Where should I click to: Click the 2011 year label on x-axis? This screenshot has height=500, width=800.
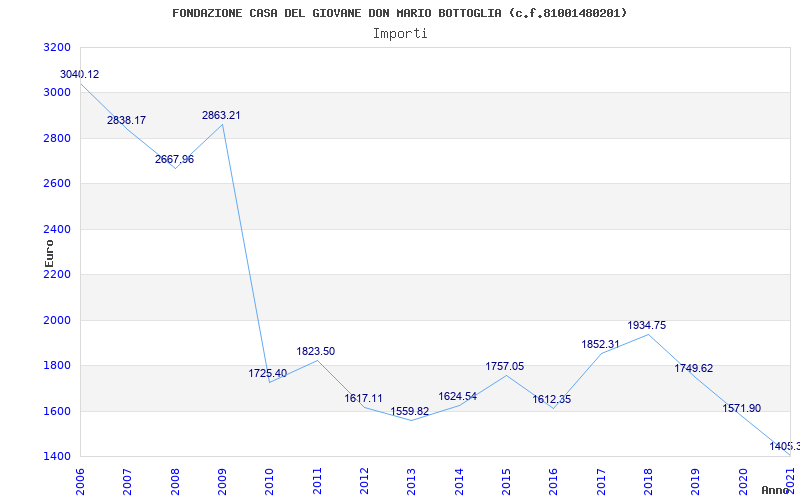click(317, 482)
